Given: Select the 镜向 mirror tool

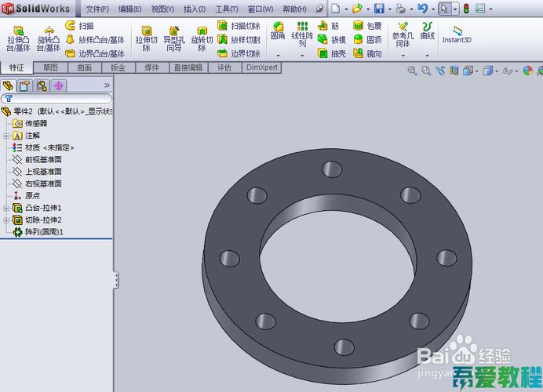Looking at the screenshot, I should coord(367,53).
